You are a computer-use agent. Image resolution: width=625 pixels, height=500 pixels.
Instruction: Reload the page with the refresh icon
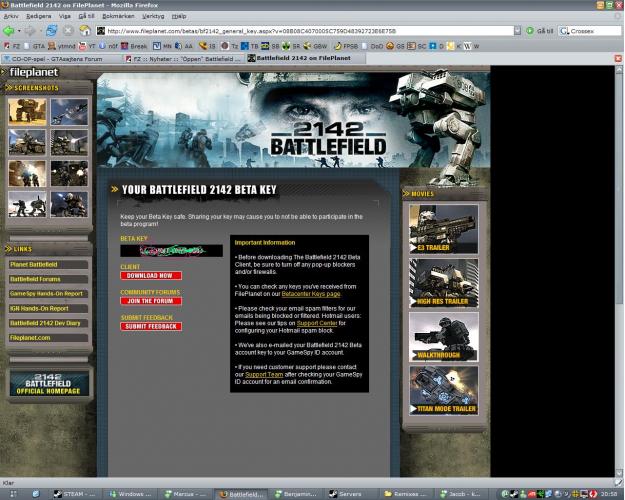pyautogui.click(x=51, y=30)
